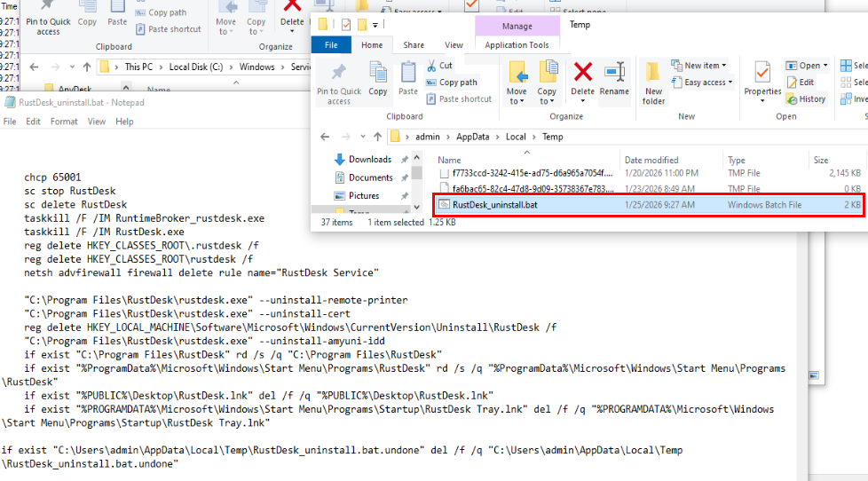Sort files by Date modified column
Viewport: 868px width, 481px height.
pyautogui.click(x=651, y=160)
